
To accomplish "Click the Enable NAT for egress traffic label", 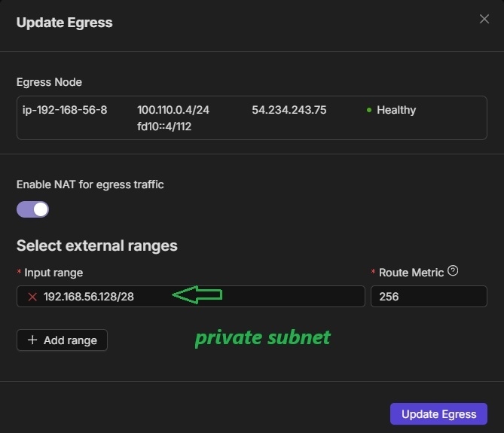I will tap(90, 184).
